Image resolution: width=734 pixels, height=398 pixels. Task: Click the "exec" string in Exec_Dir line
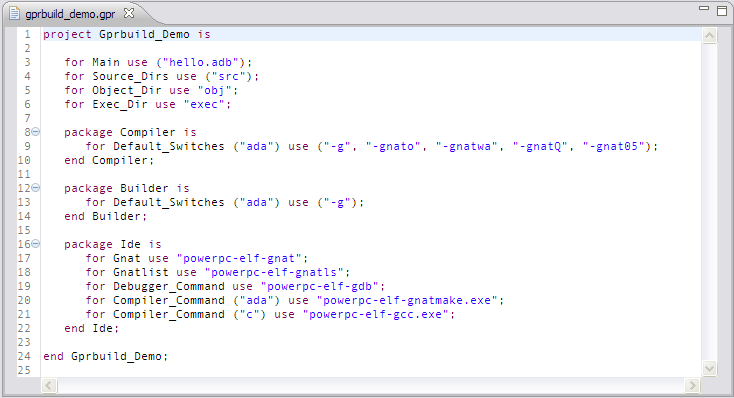204,104
